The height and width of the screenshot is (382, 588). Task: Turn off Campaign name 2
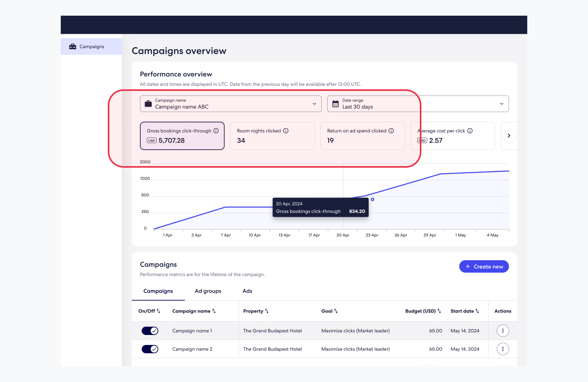tap(150, 349)
